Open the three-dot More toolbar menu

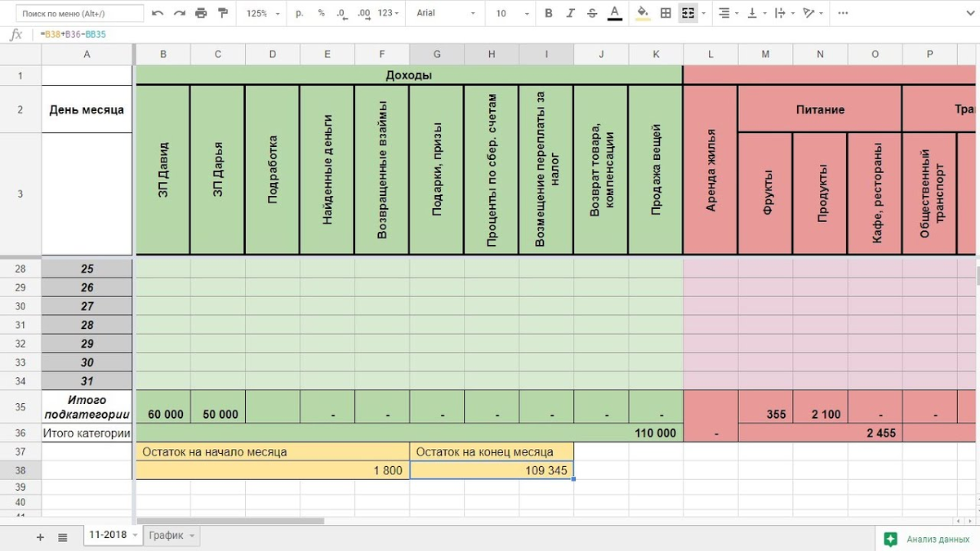(x=843, y=13)
